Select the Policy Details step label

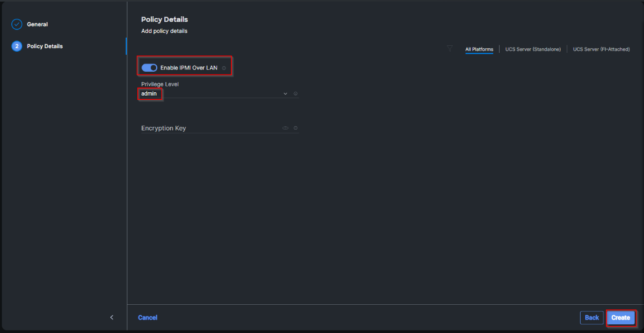(45, 46)
